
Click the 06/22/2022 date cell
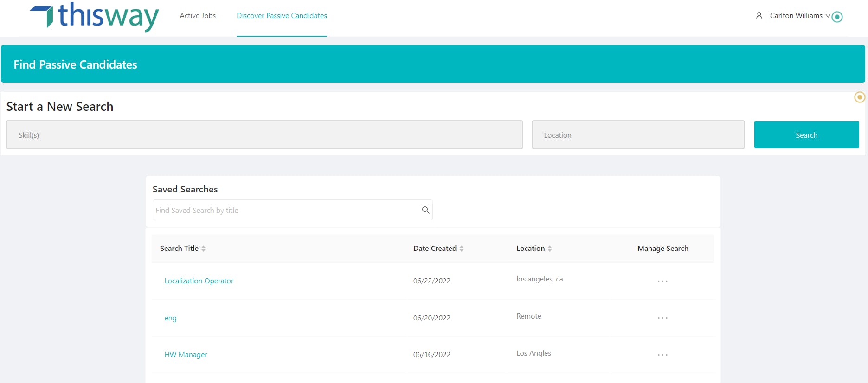click(x=432, y=281)
